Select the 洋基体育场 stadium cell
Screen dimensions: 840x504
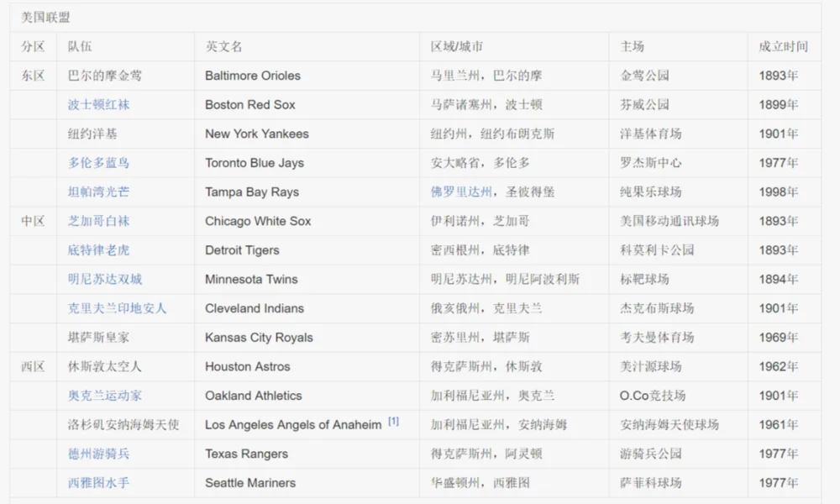click(x=651, y=134)
